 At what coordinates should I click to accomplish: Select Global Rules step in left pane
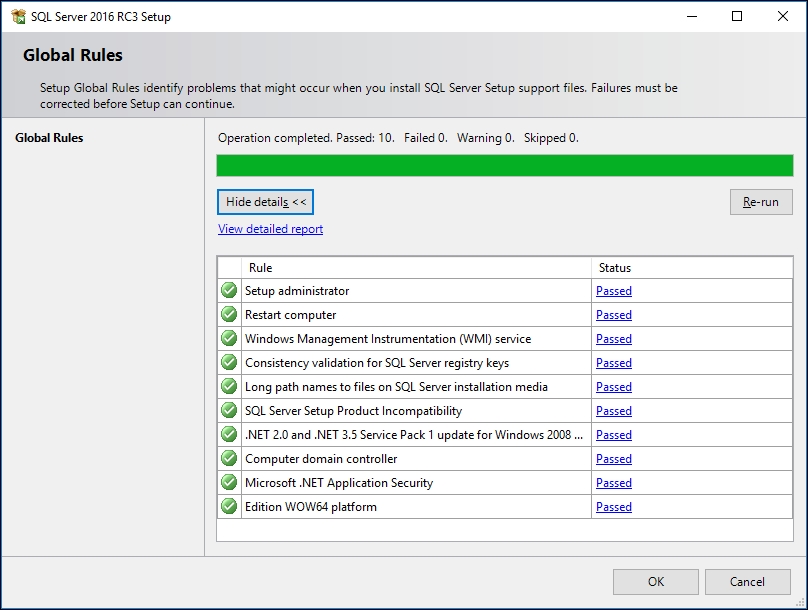tap(49, 138)
